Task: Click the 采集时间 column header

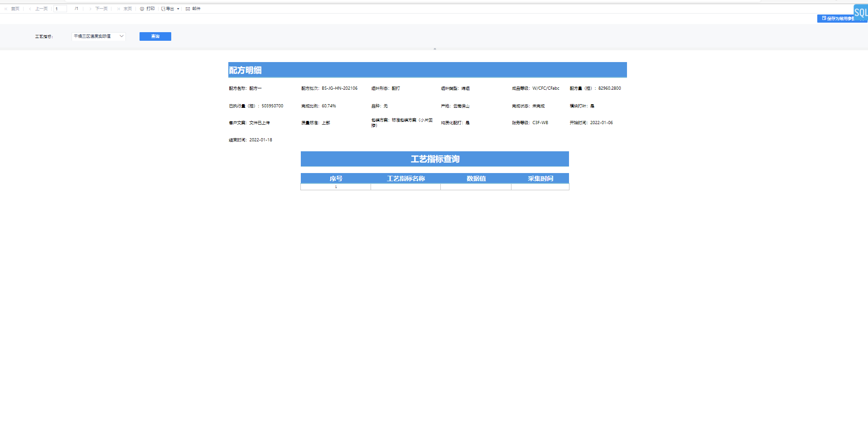Action: point(540,178)
